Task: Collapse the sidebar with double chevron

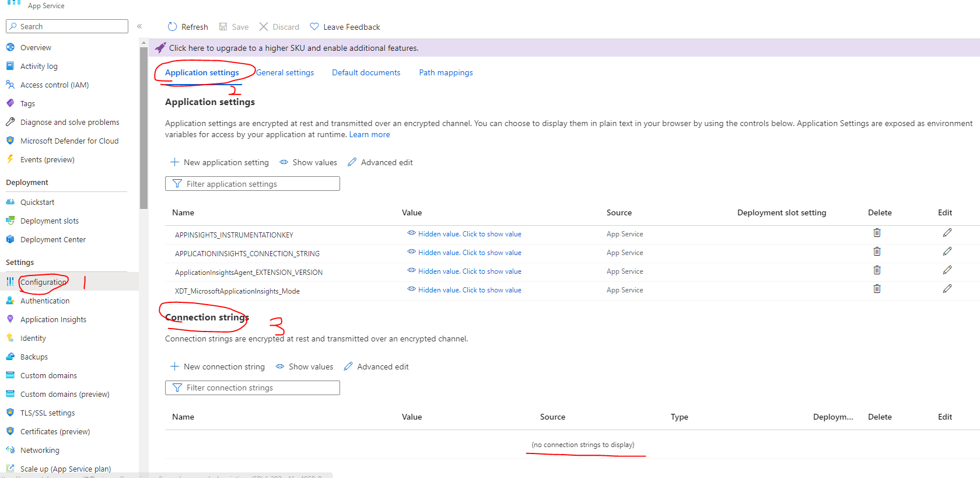Action: click(139, 26)
